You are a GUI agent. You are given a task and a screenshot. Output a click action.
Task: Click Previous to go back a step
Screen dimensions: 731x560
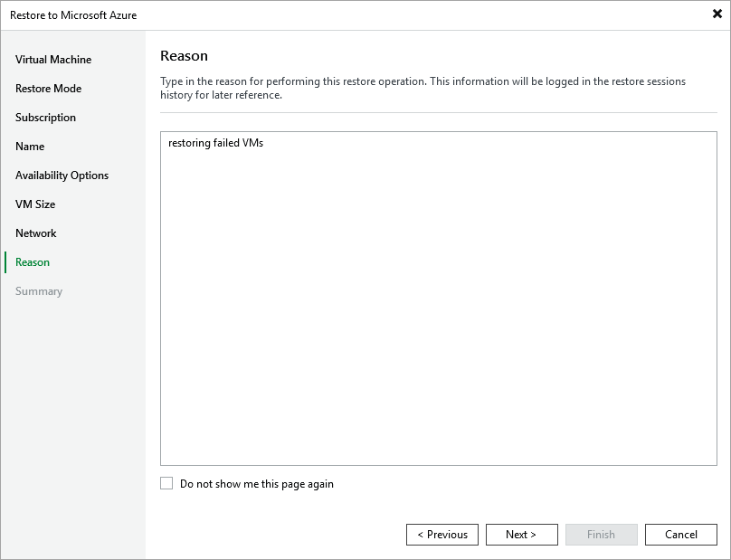pyautogui.click(x=442, y=534)
